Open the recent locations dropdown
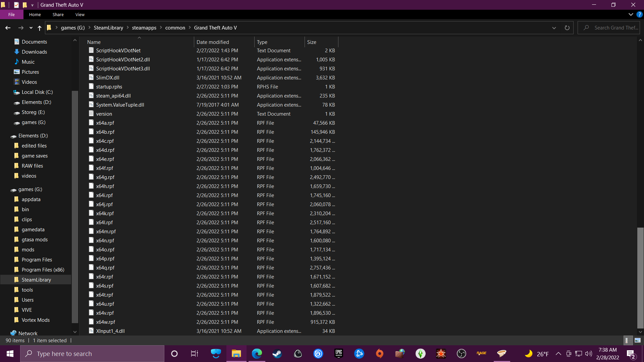 (x=31, y=28)
